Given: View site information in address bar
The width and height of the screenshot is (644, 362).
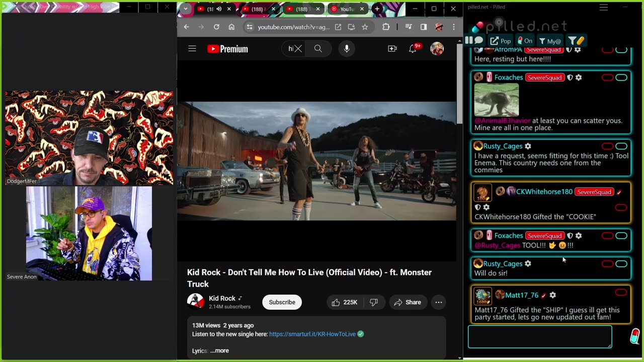Looking at the screenshot, I should tap(249, 27).
